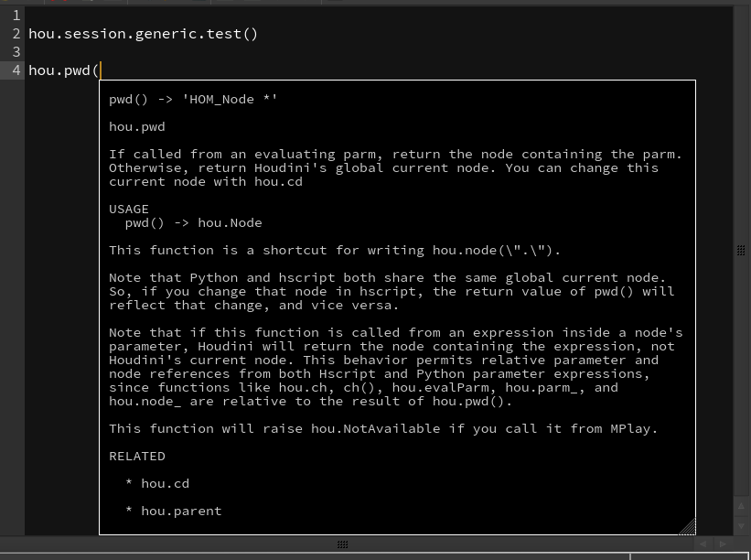
Task: Click the hou.pwd title in popup
Action: (137, 127)
